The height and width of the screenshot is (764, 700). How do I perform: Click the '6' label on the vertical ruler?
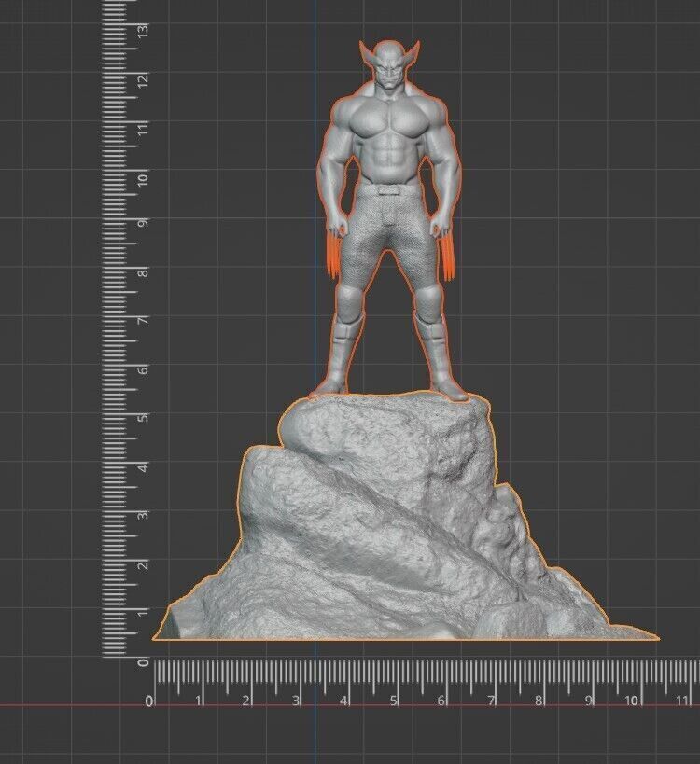coord(143,369)
